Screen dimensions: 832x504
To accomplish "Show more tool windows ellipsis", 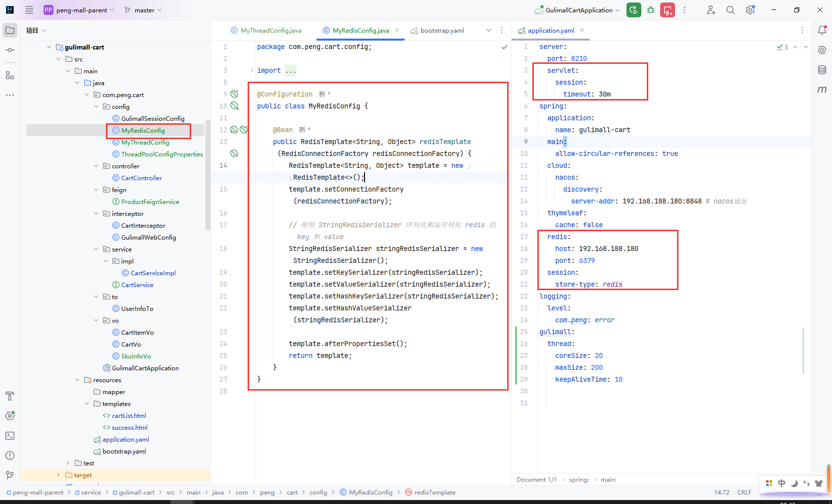I will (10, 95).
